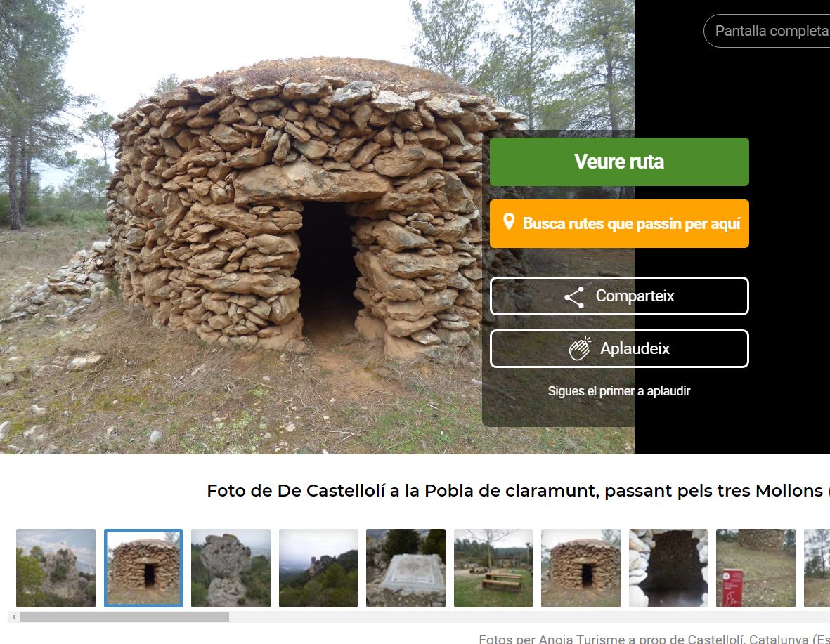Open the second stone hut thumbnail

pos(581,567)
